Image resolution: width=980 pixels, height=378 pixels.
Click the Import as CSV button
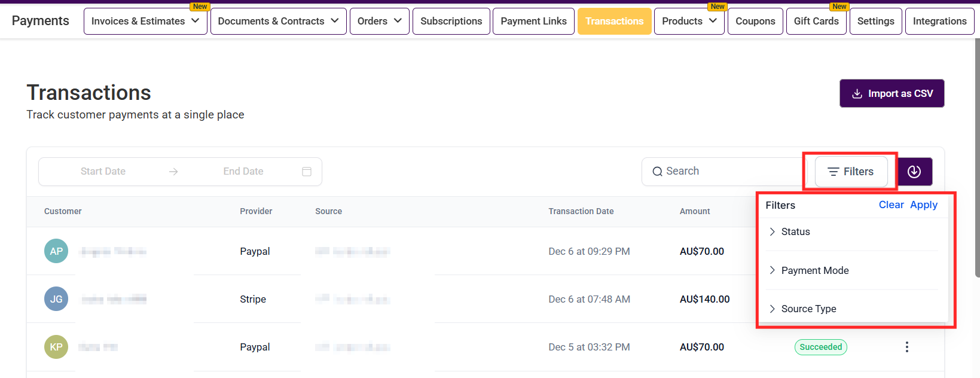point(892,93)
